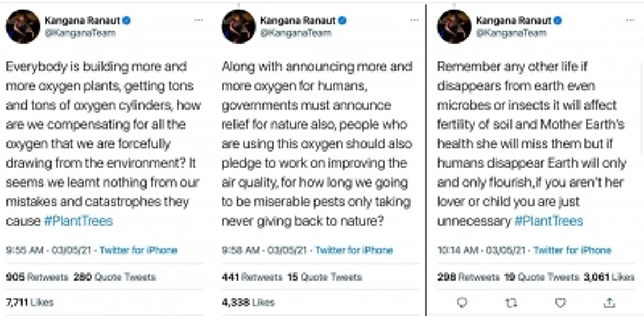Image resolution: width=644 pixels, height=316 pixels.
Task: Open profile picture on first tweet
Action: point(23,26)
